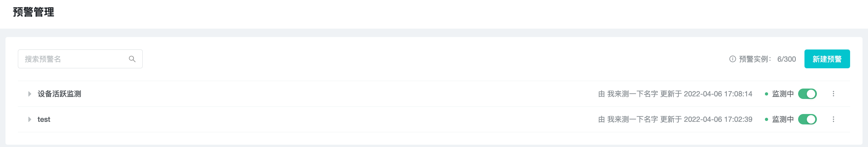Select the test alert name
Screen dimensions: 868x147
click(x=44, y=119)
